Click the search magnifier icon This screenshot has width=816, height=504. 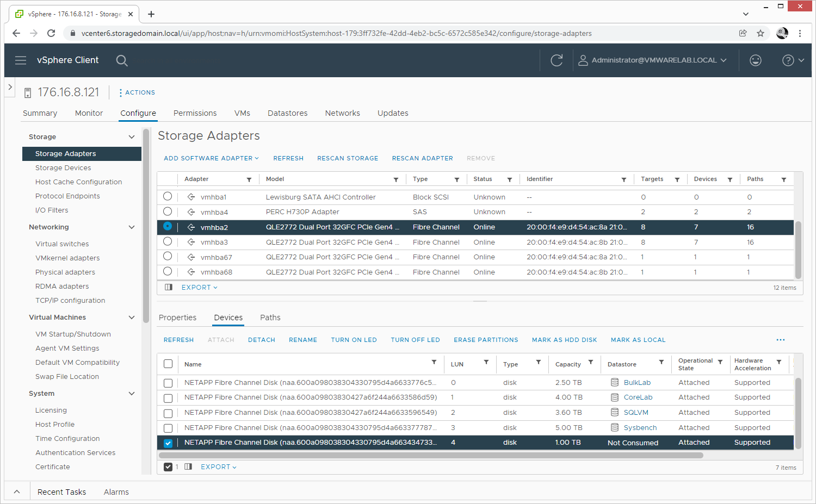tap(122, 60)
